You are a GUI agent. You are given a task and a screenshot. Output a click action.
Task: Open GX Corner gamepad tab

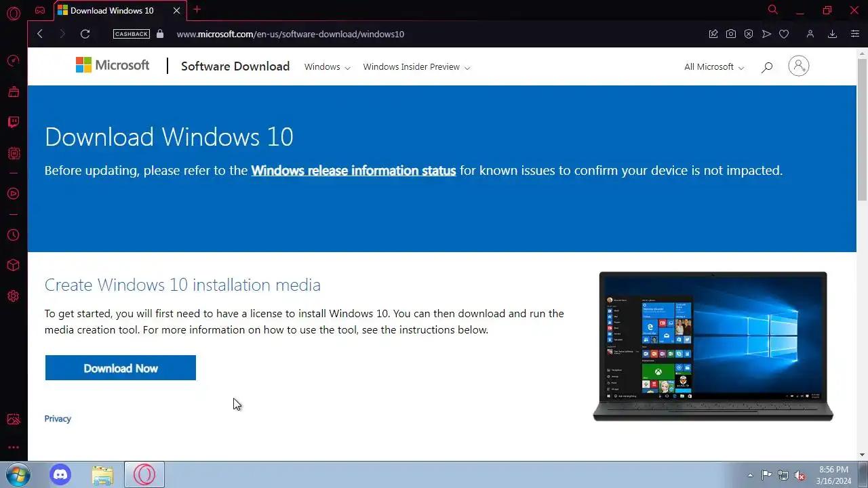coord(40,10)
